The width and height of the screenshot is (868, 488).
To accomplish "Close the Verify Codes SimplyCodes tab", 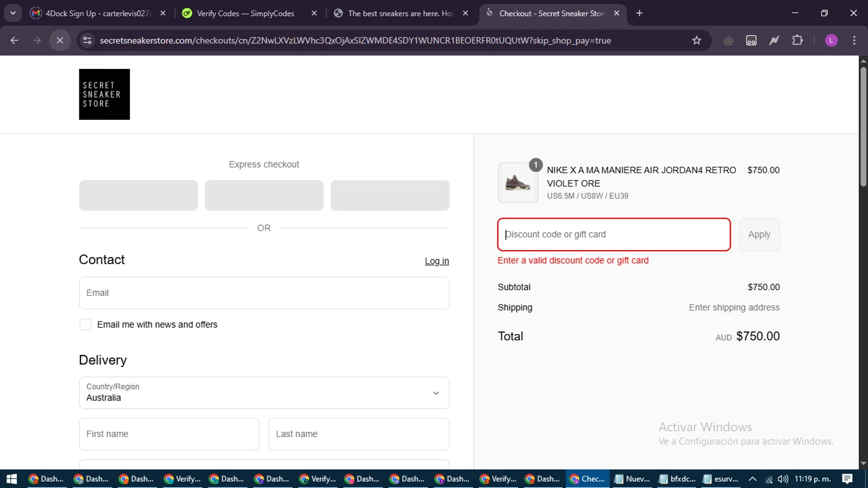I will [314, 13].
